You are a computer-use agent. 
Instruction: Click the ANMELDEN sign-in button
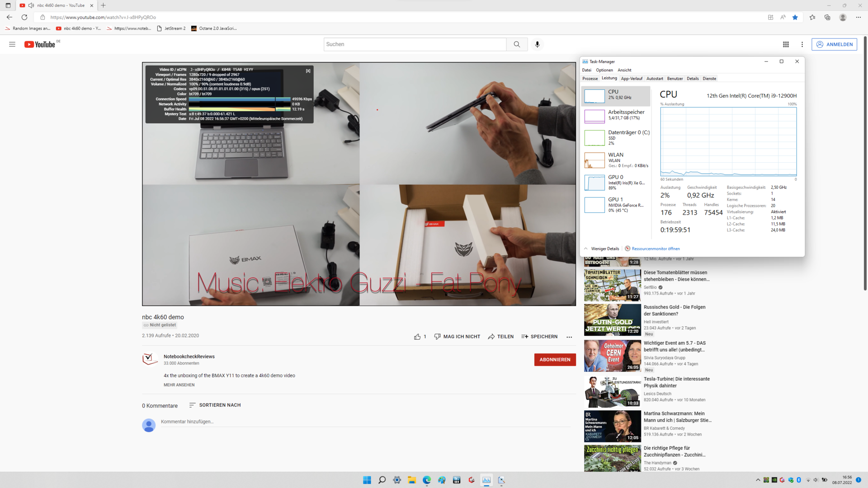[x=834, y=44]
